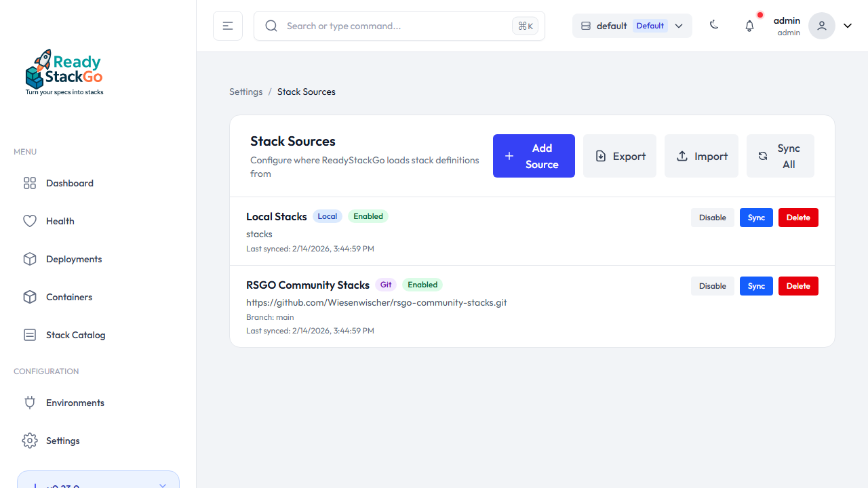Click the Settings gear icon
Screen dimensions: 868x488
click(30, 441)
